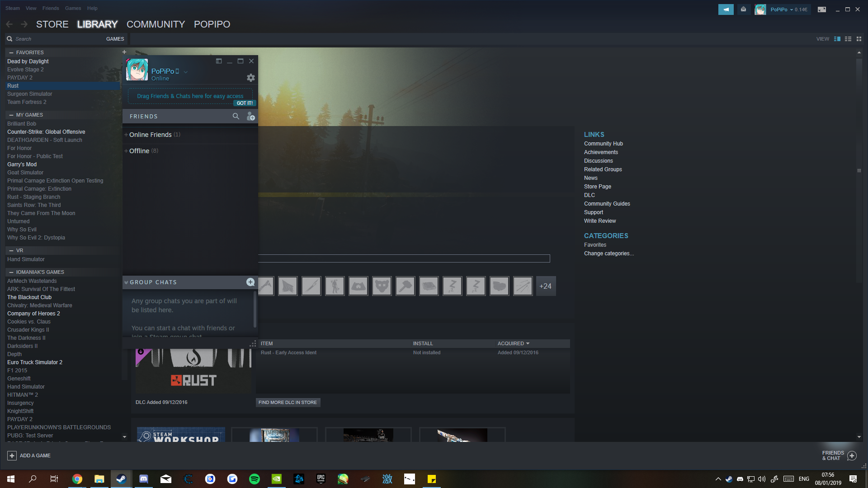Switch library to detail view
Screen dimensions: 868x488
tap(837, 39)
